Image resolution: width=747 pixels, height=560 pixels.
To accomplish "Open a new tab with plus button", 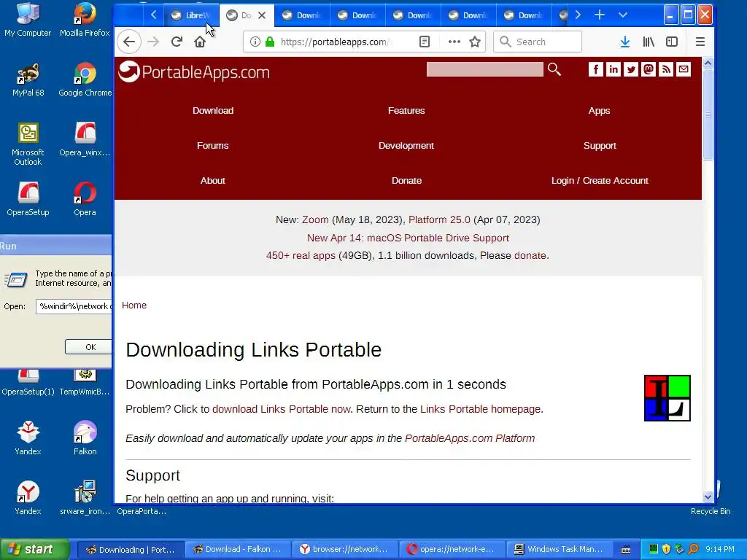I will coord(600,15).
